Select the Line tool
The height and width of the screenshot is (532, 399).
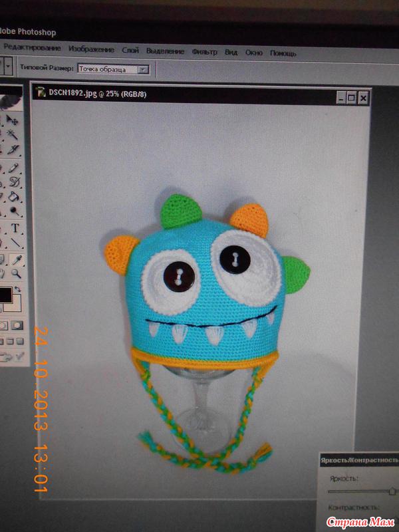(x=15, y=243)
